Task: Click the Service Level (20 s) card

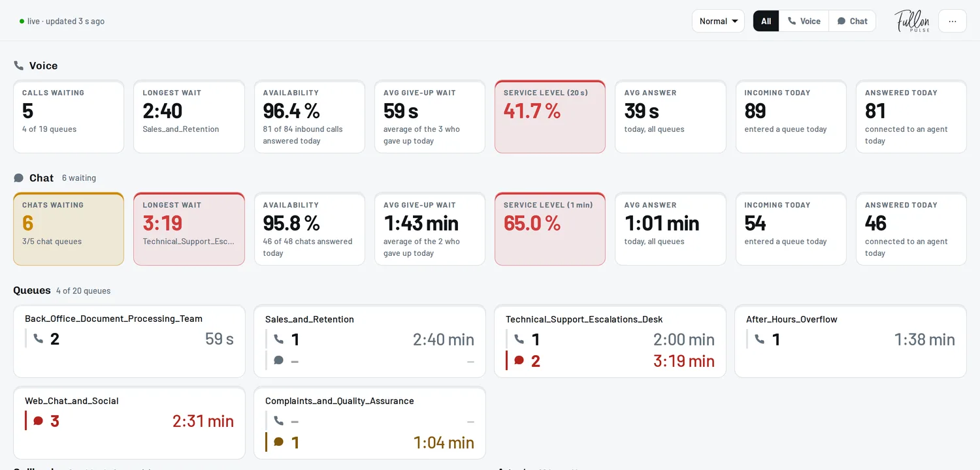Action: [x=550, y=117]
